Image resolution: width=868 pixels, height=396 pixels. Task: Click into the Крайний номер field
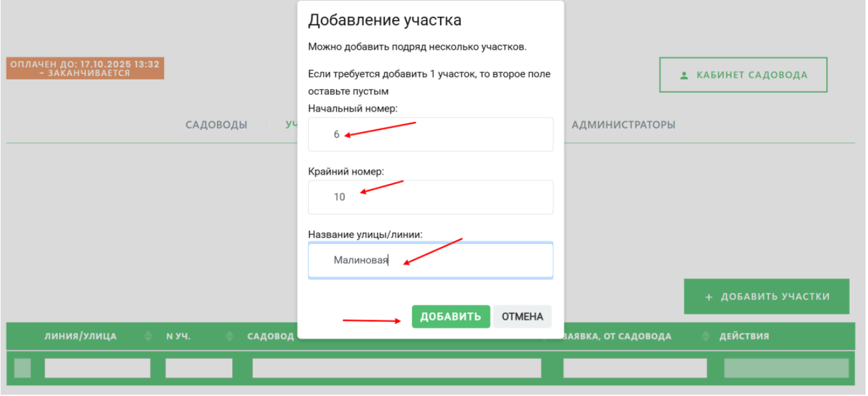(x=430, y=197)
